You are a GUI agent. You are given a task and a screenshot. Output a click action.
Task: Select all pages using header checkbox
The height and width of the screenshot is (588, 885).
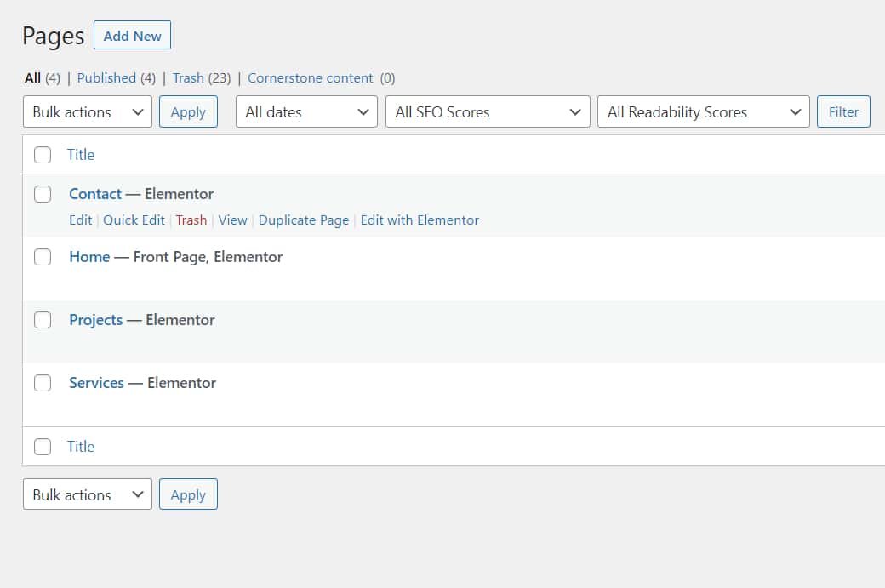tap(43, 155)
